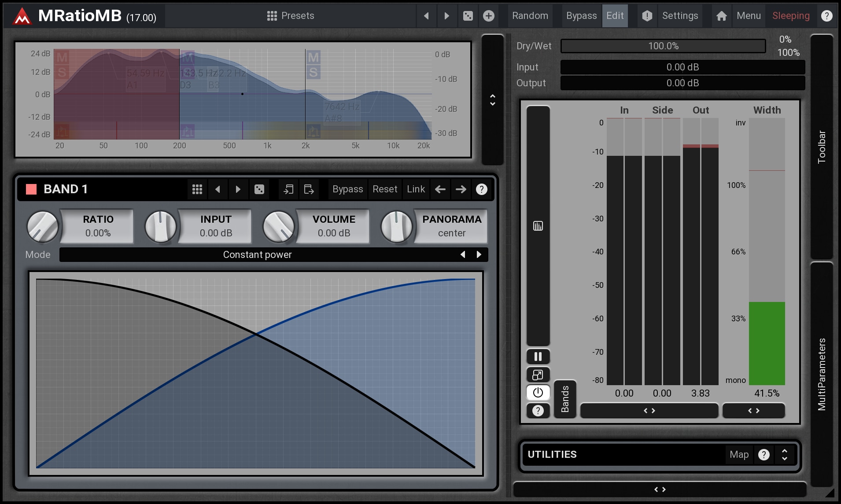Click the add preset plus icon
This screenshot has width=841, height=504.
click(488, 16)
